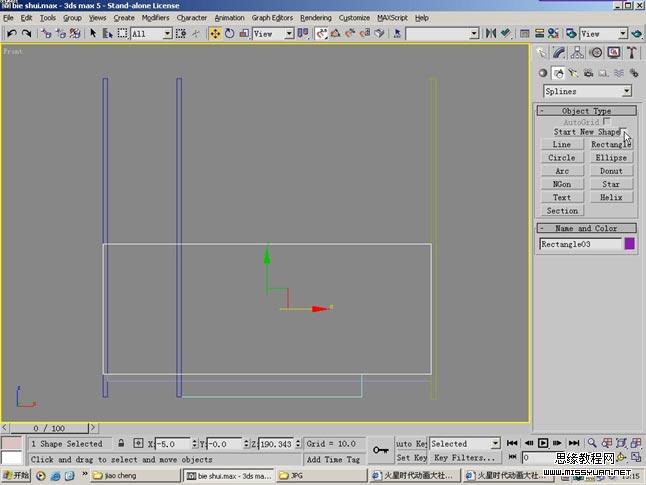
Task: Open the Rendering menu
Action: [x=316, y=18]
